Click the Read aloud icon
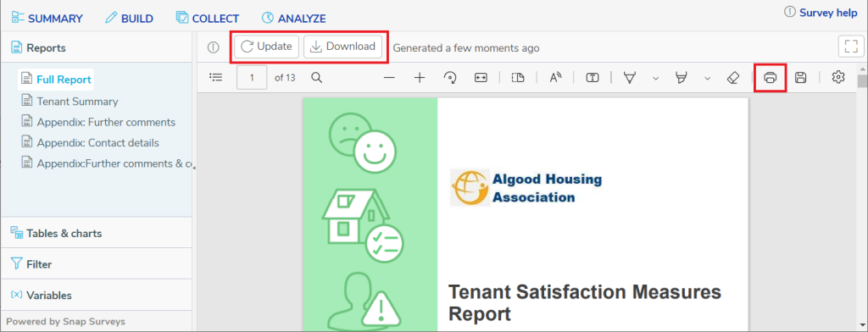Image resolution: width=868 pixels, height=332 pixels. click(555, 78)
